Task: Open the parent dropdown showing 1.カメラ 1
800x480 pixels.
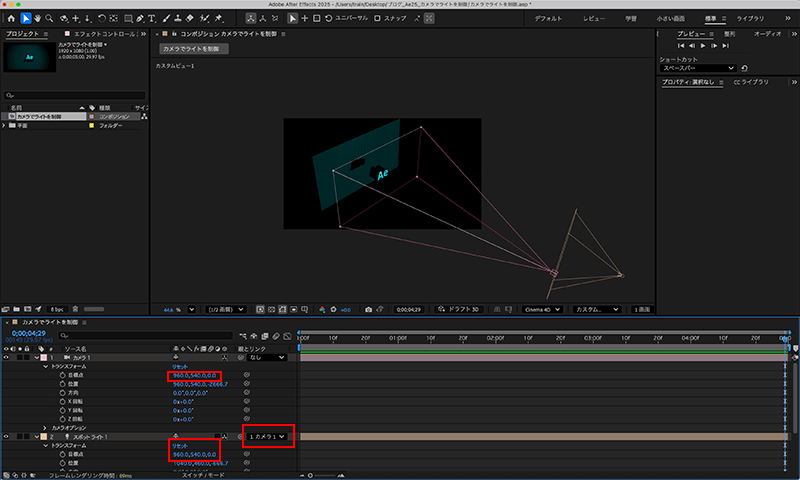Action: click(268, 436)
